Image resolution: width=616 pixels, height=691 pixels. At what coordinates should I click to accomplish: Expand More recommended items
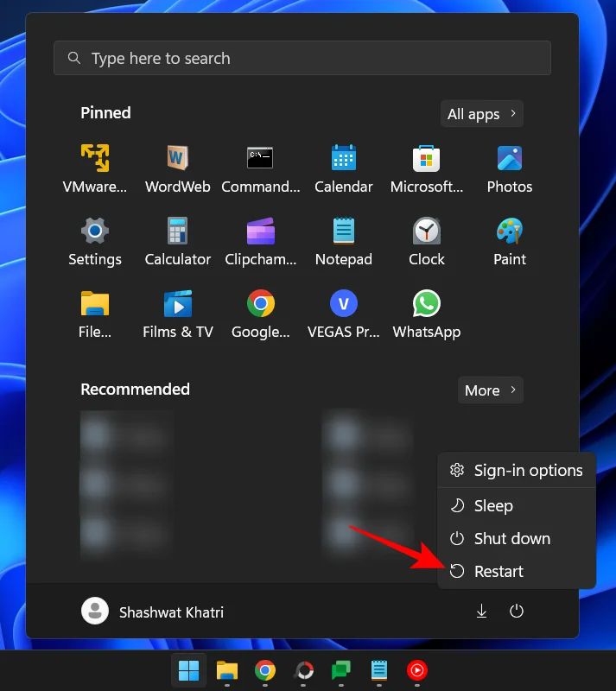(x=491, y=390)
